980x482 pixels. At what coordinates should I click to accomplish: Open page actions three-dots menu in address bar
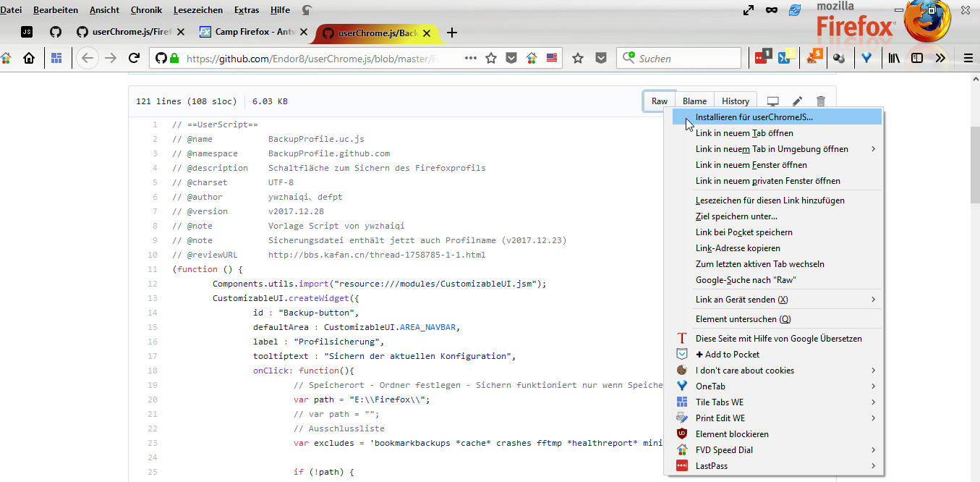[470, 58]
